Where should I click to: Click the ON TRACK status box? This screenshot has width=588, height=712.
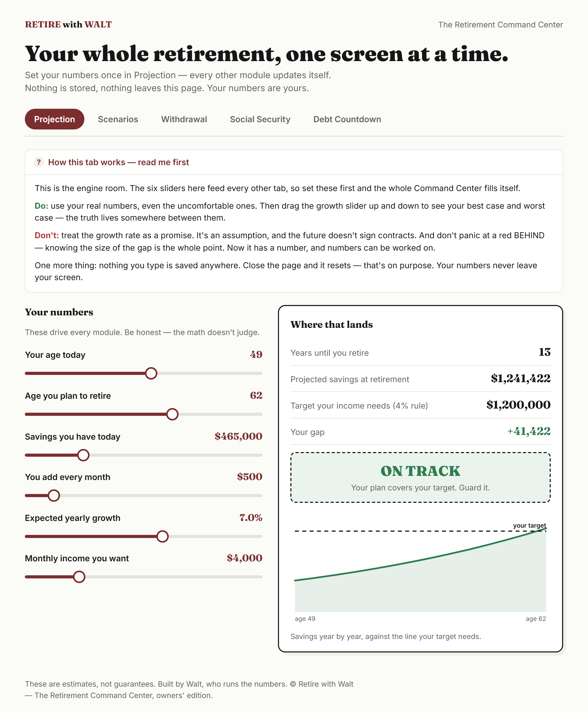420,477
